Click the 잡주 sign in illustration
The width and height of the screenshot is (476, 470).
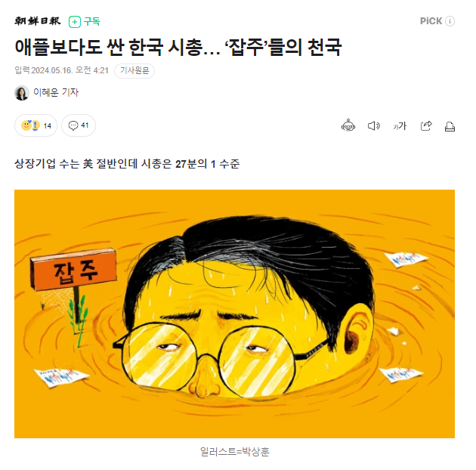click(x=74, y=271)
